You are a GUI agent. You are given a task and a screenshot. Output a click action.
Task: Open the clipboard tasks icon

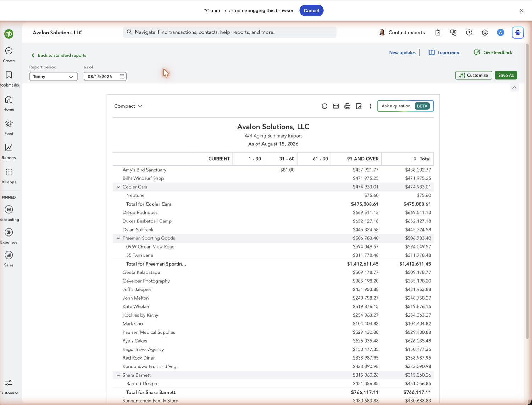tap(438, 33)
